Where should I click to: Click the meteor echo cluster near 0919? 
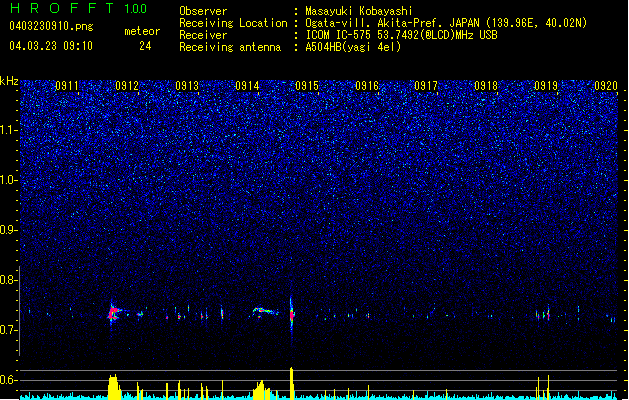[544, 314]
